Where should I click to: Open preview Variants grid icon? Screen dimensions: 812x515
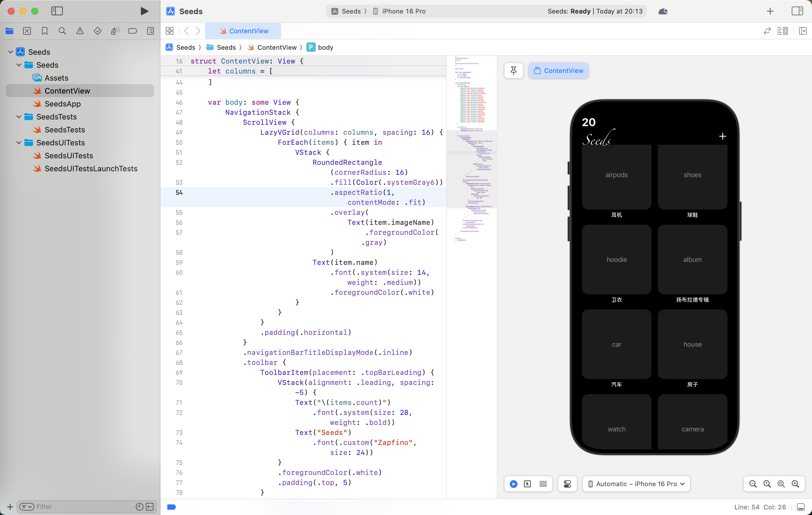(x=543, y=484)
